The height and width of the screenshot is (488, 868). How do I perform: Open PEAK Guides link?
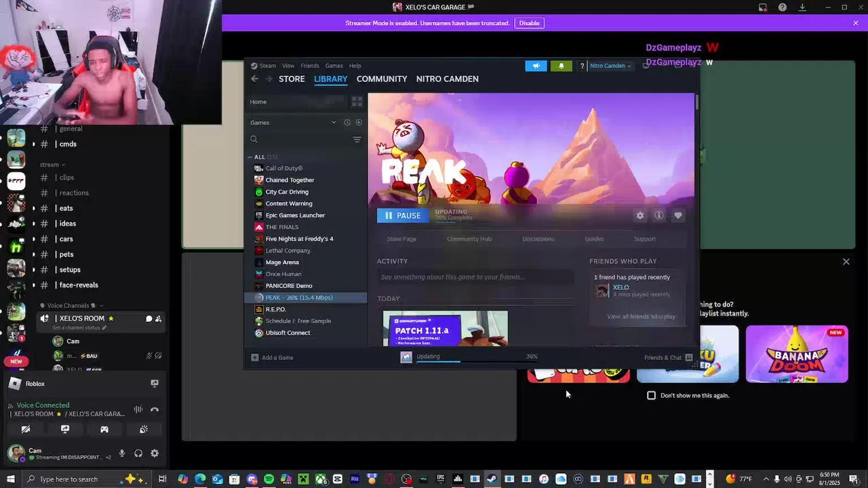tap(594, 239)
